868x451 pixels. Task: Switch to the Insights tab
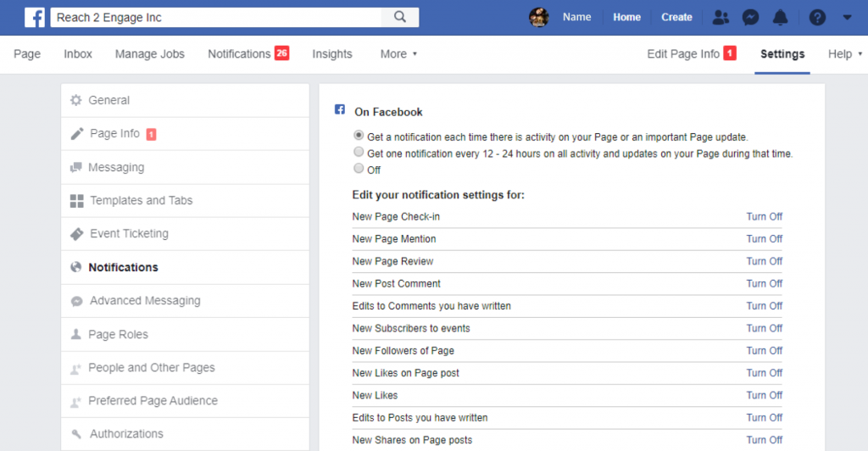point(331,53)
